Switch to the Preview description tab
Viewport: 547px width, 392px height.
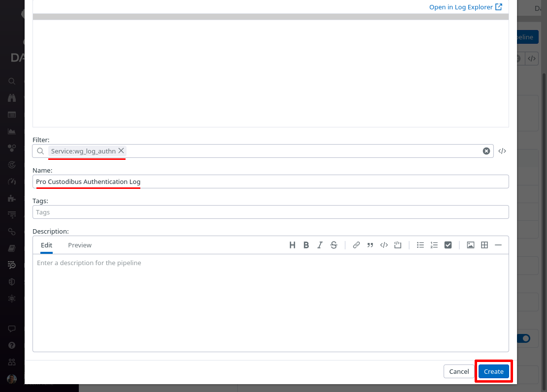point(80,245)
